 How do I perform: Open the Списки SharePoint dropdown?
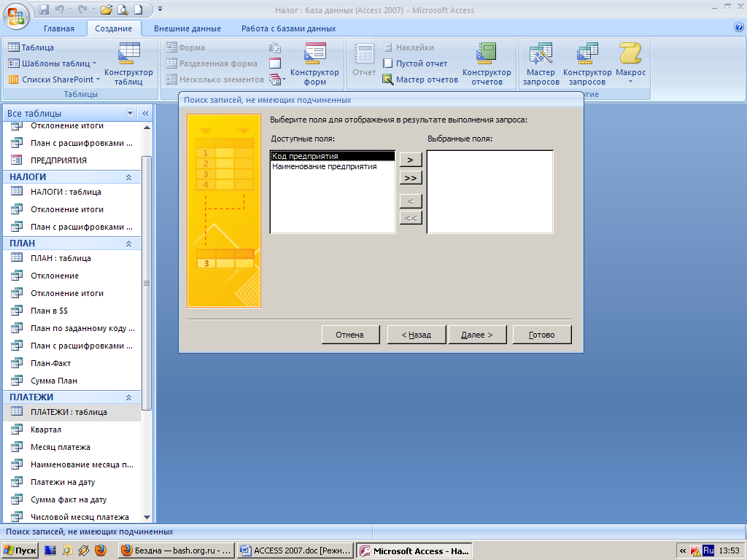[x=54, y=79]
